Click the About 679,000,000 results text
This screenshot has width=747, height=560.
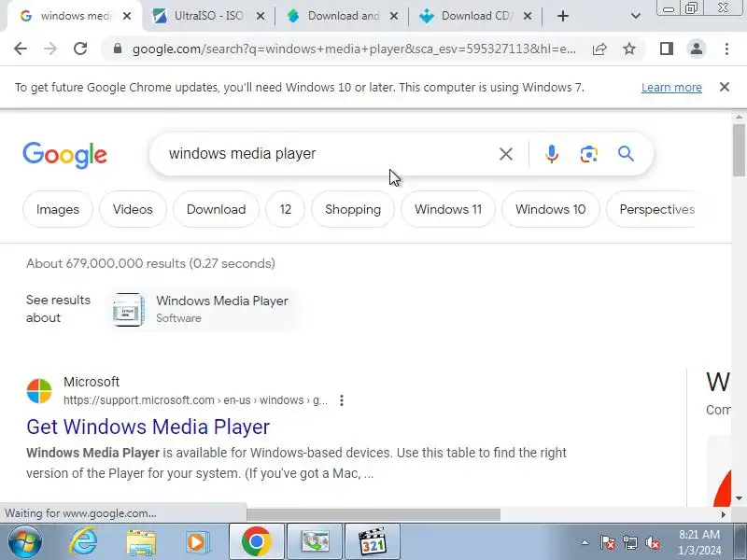click(x=150, y=264)
